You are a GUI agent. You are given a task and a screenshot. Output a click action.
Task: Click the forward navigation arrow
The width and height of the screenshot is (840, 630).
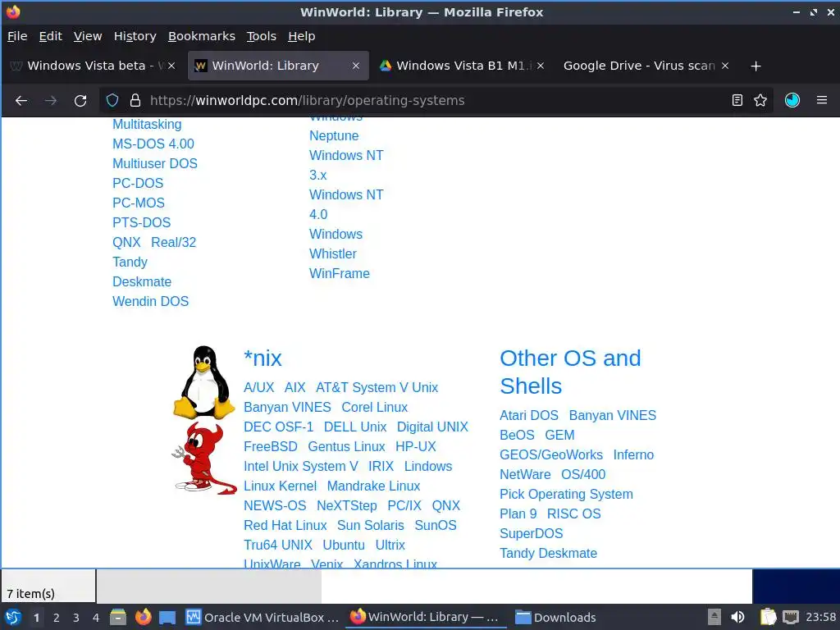tap(51, 100)
